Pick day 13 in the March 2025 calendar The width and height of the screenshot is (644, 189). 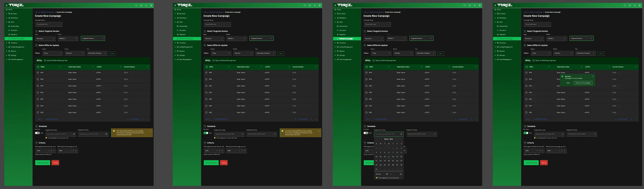tap(389, 157)
